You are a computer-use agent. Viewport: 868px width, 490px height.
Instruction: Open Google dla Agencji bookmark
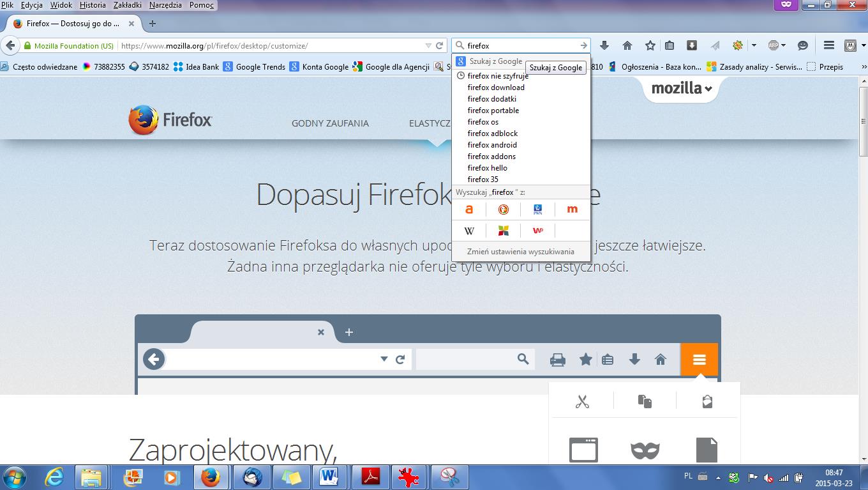click(x=391, y=66)
